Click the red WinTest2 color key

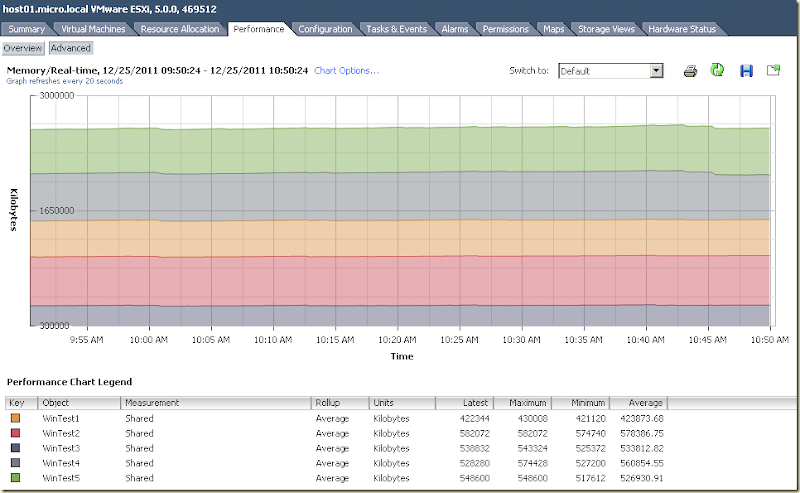tap(15, 433)
